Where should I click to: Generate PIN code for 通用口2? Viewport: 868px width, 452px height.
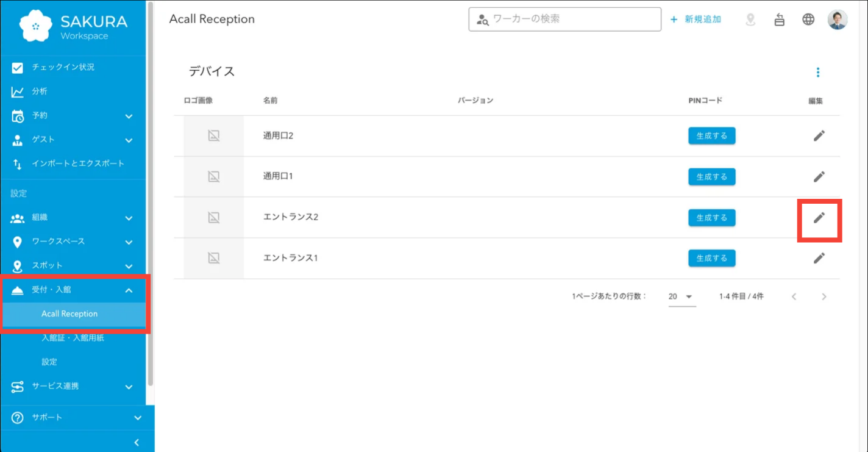[x=712, y=135]
